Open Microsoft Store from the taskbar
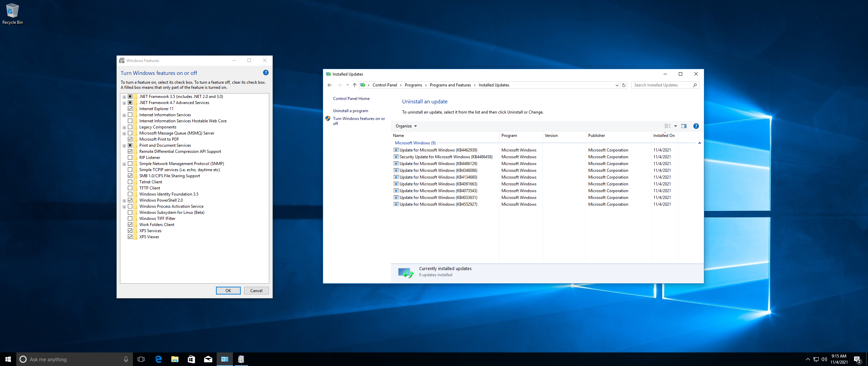The height and width of the screenshot is (366, 868). pos(191,359)
